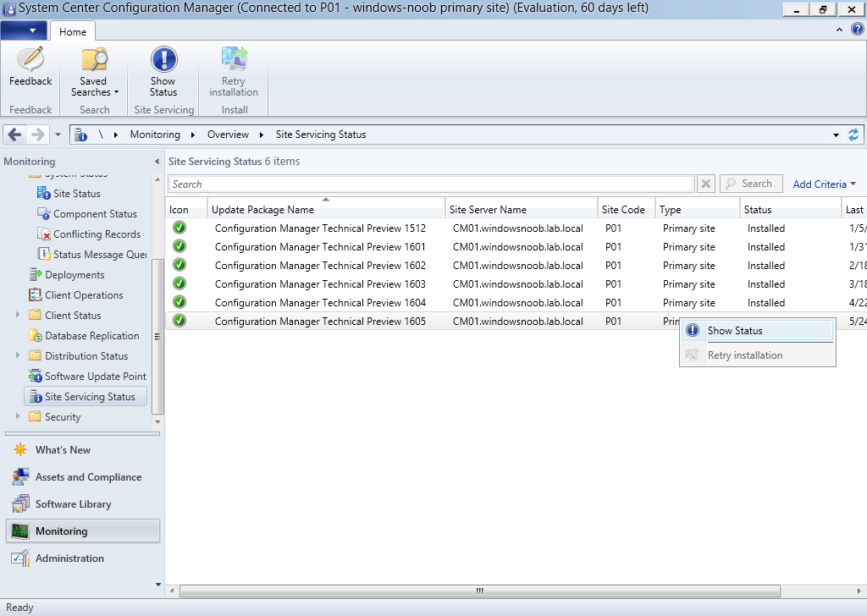867x616 pixels.
Task: Select Technical Preview 1604 row
Action: pyautogui.click(x=516, y=302)
